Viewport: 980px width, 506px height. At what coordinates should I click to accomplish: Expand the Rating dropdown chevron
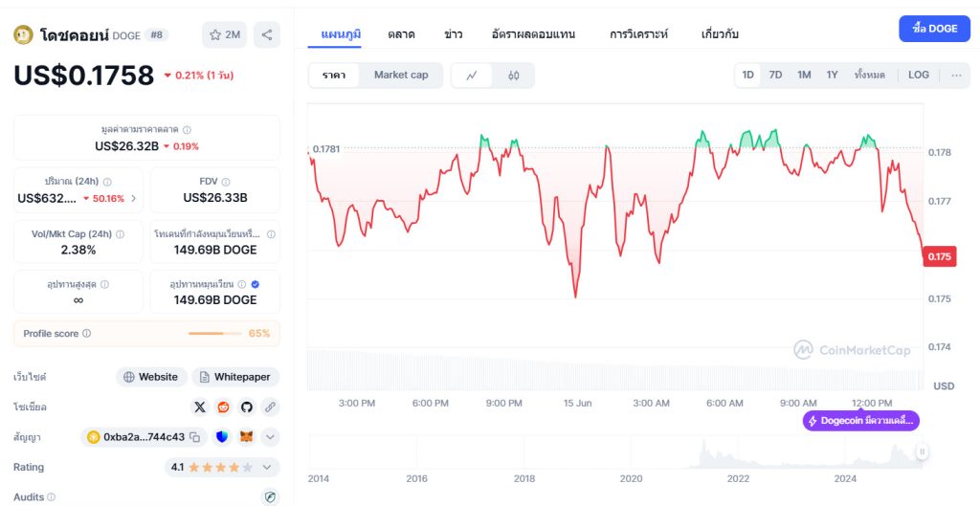(x=268, y=468)
